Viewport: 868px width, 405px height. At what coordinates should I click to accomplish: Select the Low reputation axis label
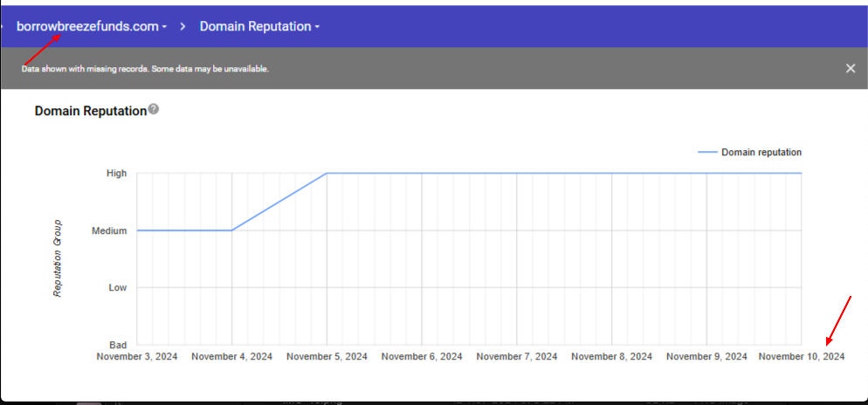[117, 287]
